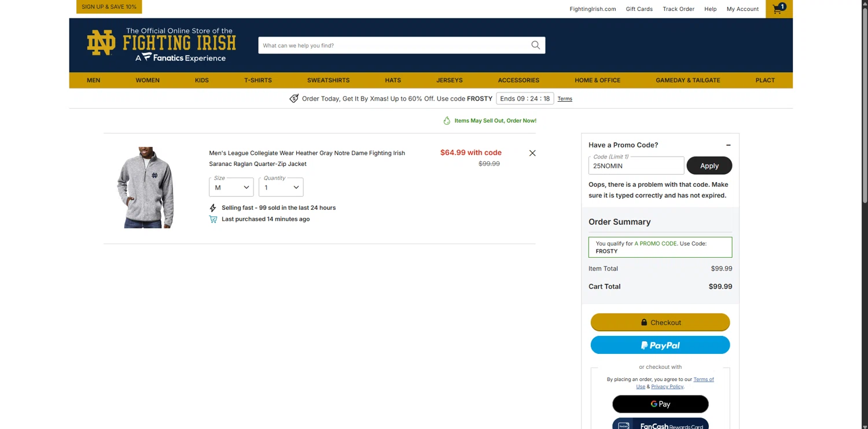This screenshot has height=429, width=868.
Task: Click the gold Checkout button
Action: click(660, 322)
